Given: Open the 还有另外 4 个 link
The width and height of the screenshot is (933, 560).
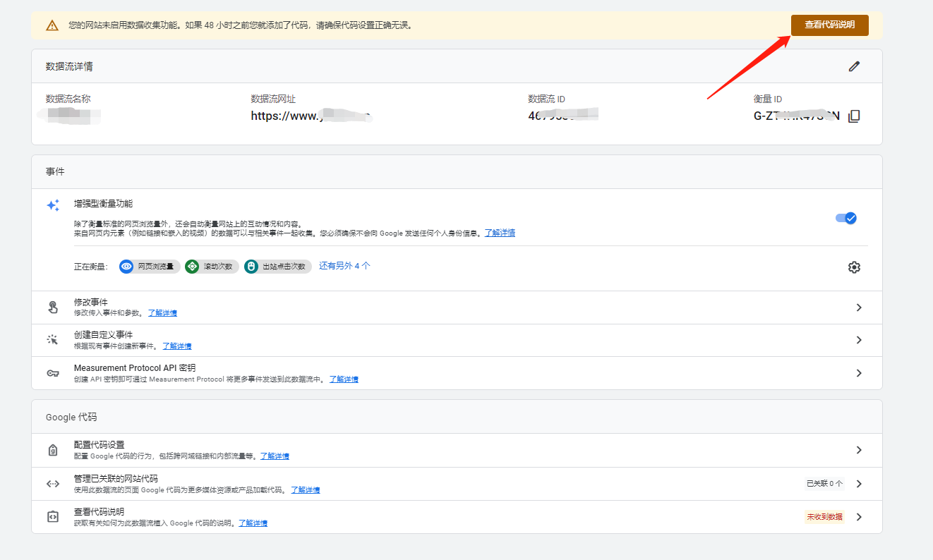Looking at the screenshot, I should [345, 266].
